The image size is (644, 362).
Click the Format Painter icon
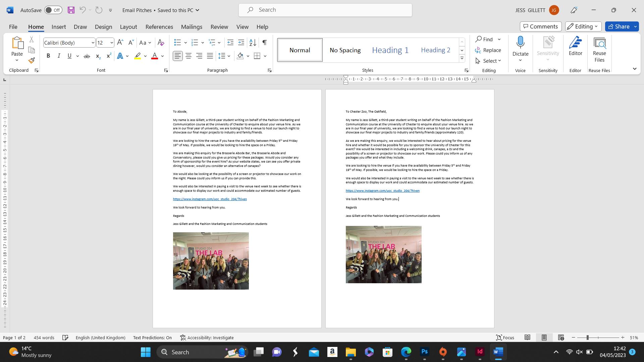tap(32, 61)
